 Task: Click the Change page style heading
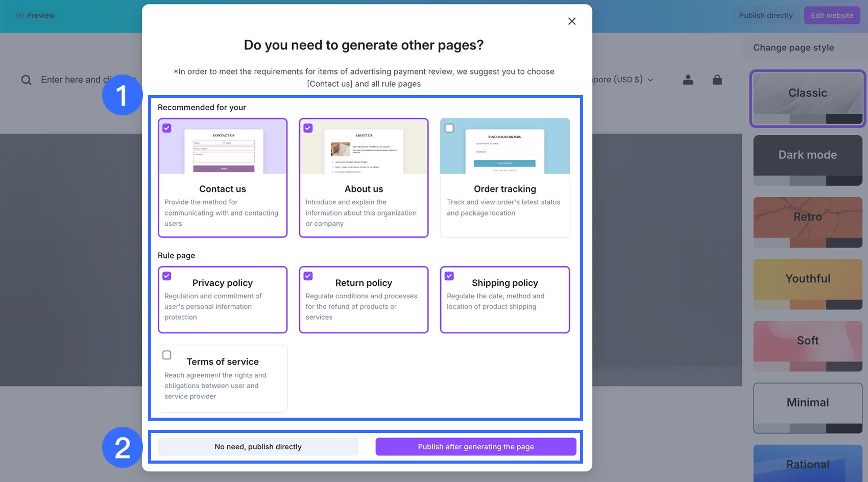[x=793, y=47]
